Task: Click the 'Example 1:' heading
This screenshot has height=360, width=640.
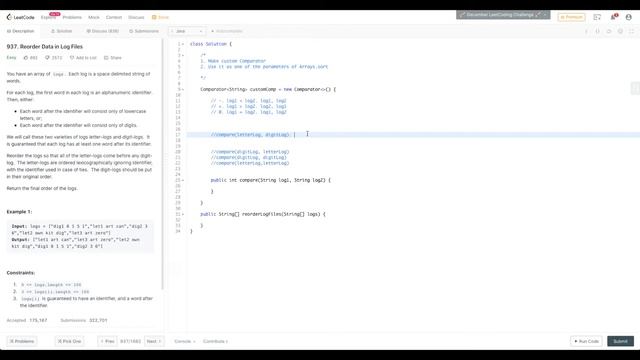Action: [x=19, y=212]
